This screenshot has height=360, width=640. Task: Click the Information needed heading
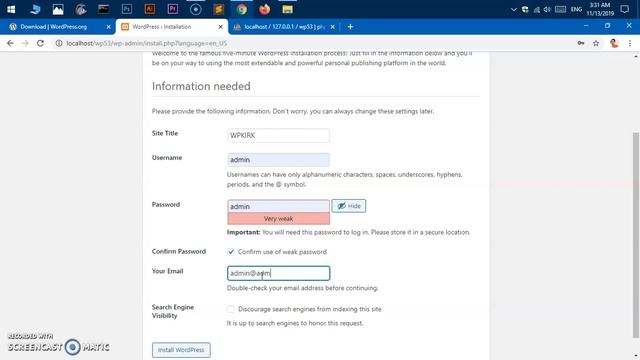(x=201, y=86)
